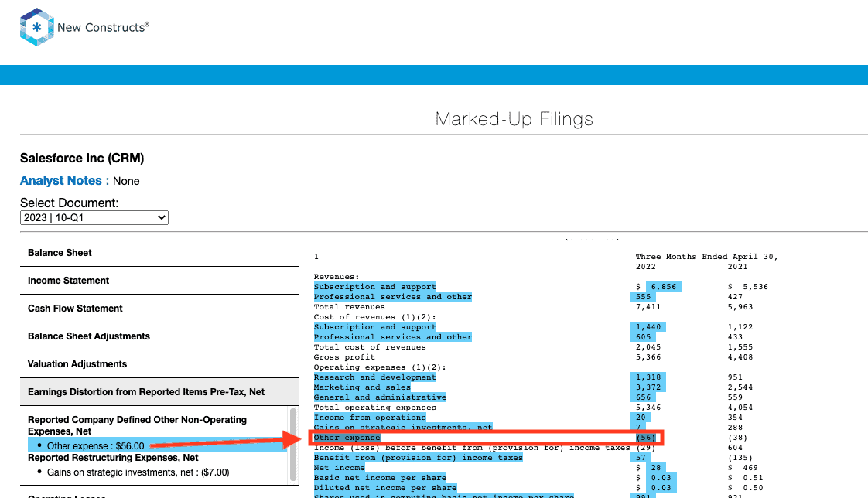868x498 pixels.
Task: Click the highlighted value 605
Action: 643,337
